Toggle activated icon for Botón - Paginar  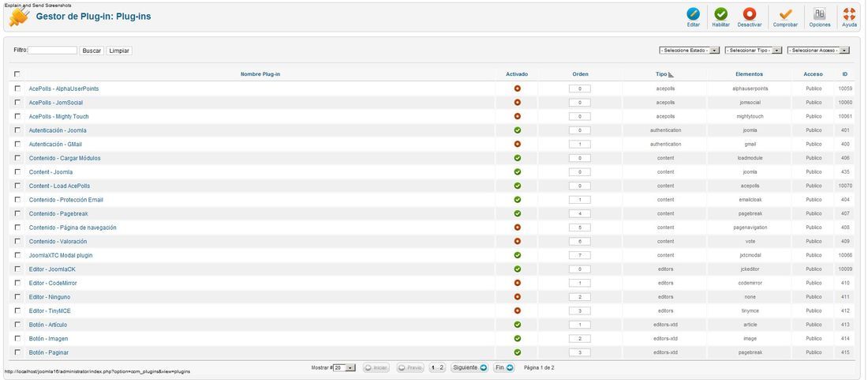point(517,352)
